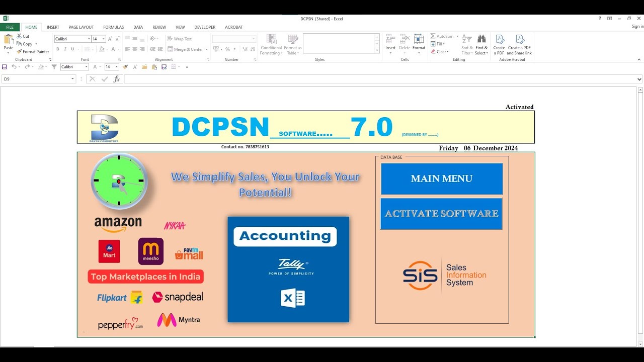Click the Undo arrow in Quick Access
The height and width of the screenshot is (362, 644).
pyautogui.click(x=14, y=67)
